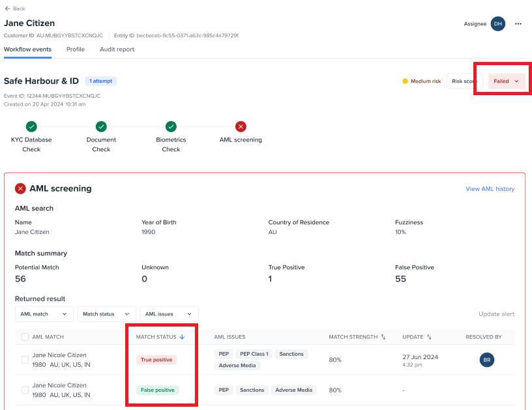Screen dimensions: 532x410
Task: Click the BR resolver avatar
Action: click(x=487, y=359)
